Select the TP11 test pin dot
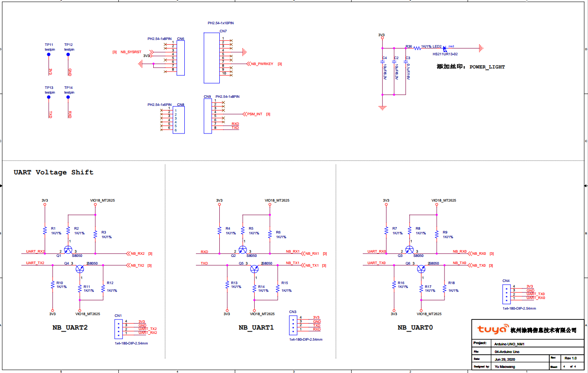Screen dimensions: 588x373 click(x=49, y=54)
